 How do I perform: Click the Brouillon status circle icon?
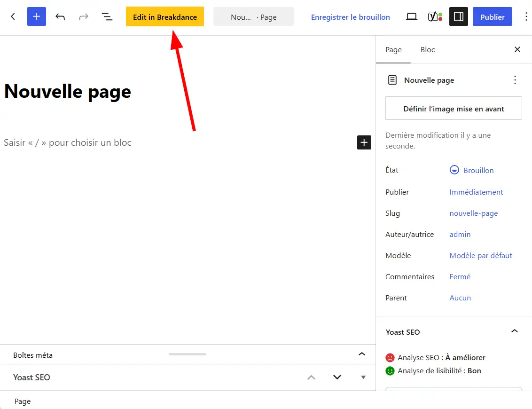tap(454, 170)
